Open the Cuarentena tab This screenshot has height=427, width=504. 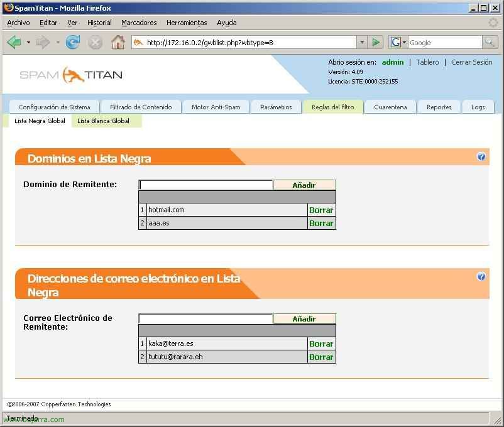390,107
